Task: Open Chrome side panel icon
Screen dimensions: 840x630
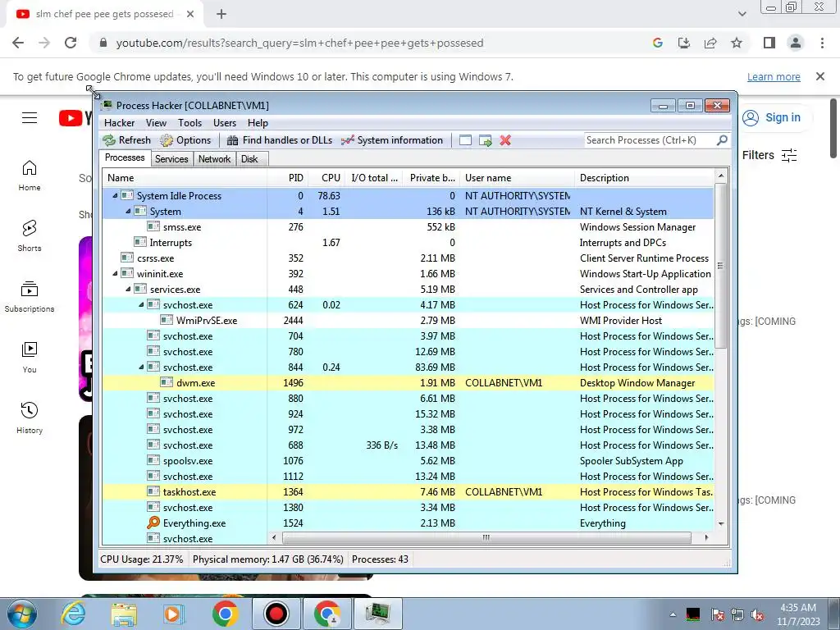Action: click(x=769, y=43)
